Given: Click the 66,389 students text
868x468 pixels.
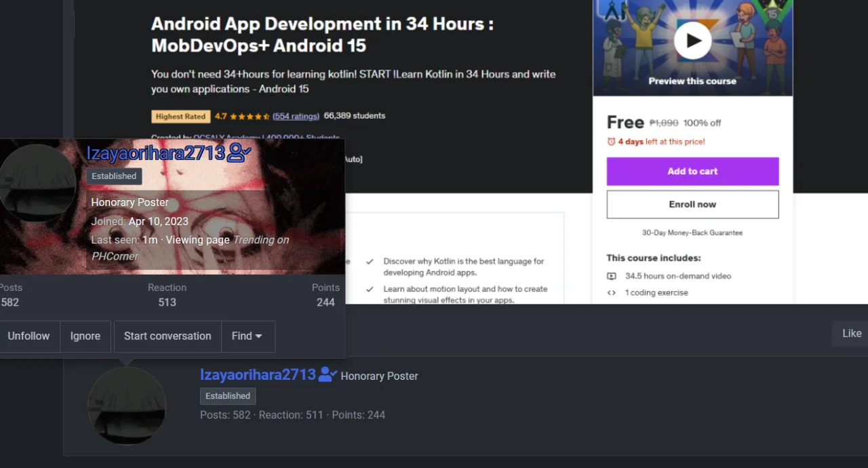Looking at the screenshot, I should (355, 116).
